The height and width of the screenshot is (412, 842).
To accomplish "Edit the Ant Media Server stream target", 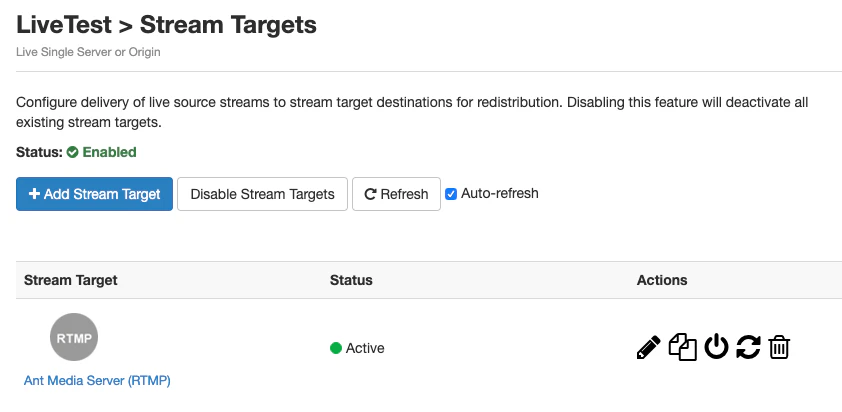I will [x=648, y=348].
